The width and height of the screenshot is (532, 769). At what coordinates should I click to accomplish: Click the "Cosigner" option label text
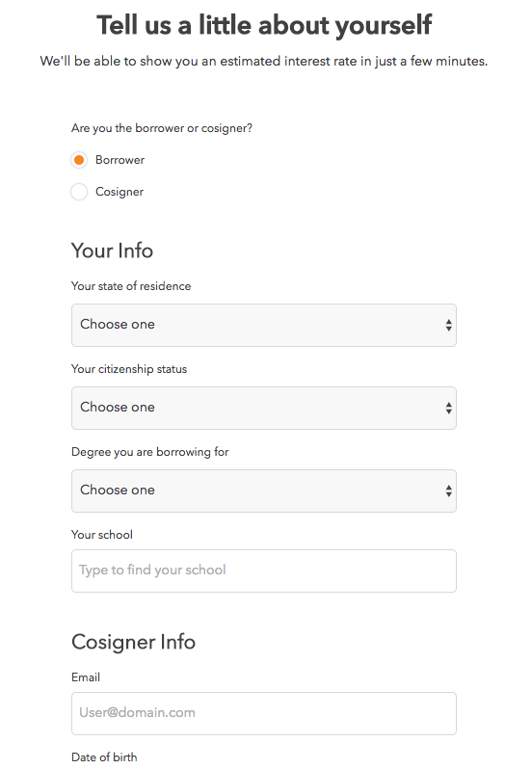click(x=120, y=192)
